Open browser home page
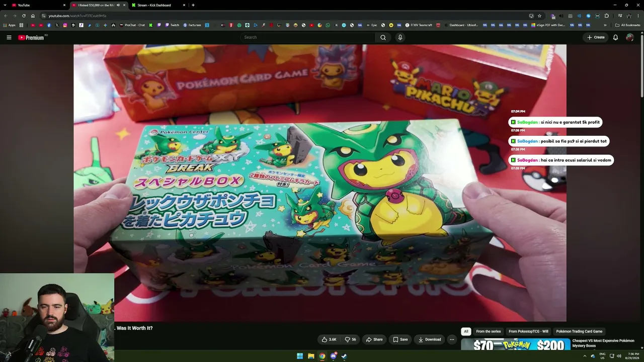This screenshot has height=362, width=644. (33, 16)
